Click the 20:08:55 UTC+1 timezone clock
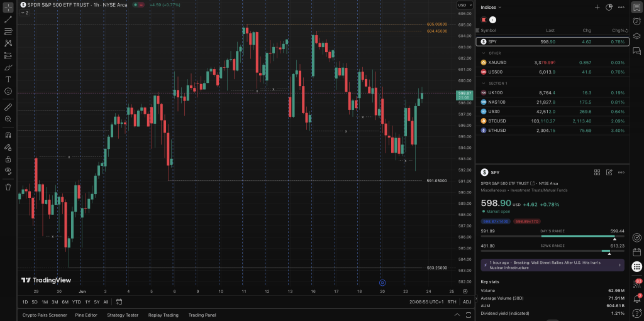 click(x=426, y=302)
